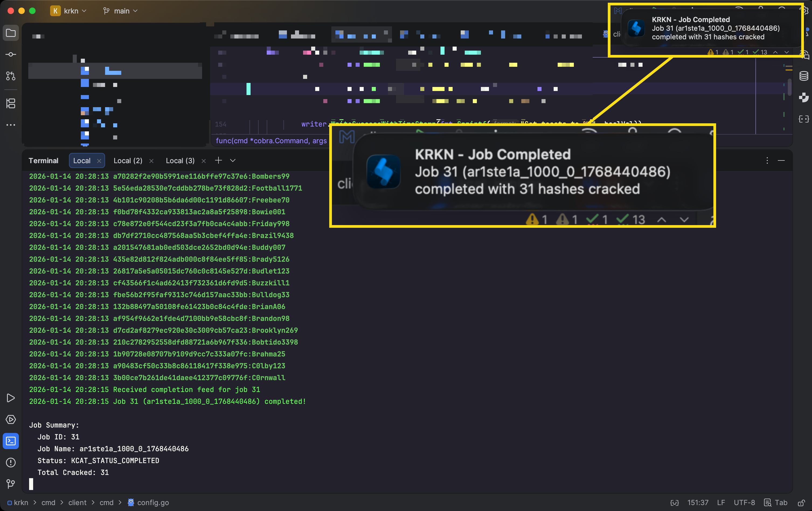Image resolution: width=812 pixels, height=511 pixels.
Task: Open the Git tool window icon
Action: pos(11,484)
